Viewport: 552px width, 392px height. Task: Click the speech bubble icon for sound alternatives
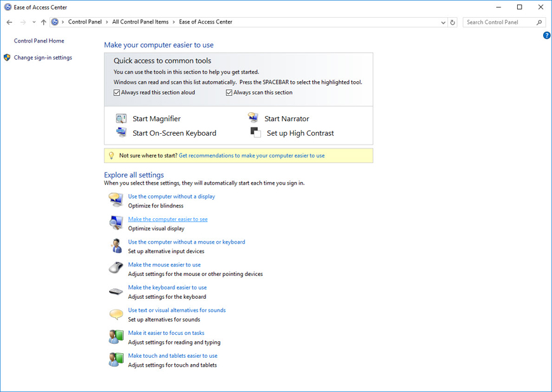(115, 315)
